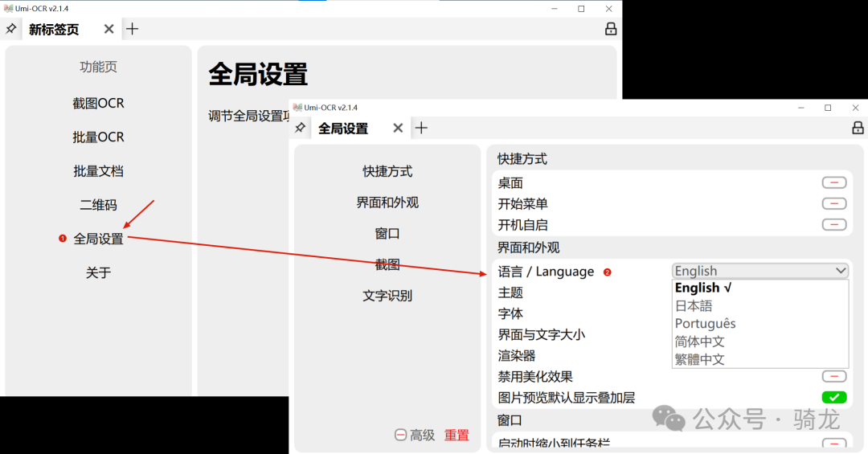
Task: Jump to the 文字识别 section in the sidebar
Action: pos(387,296)
